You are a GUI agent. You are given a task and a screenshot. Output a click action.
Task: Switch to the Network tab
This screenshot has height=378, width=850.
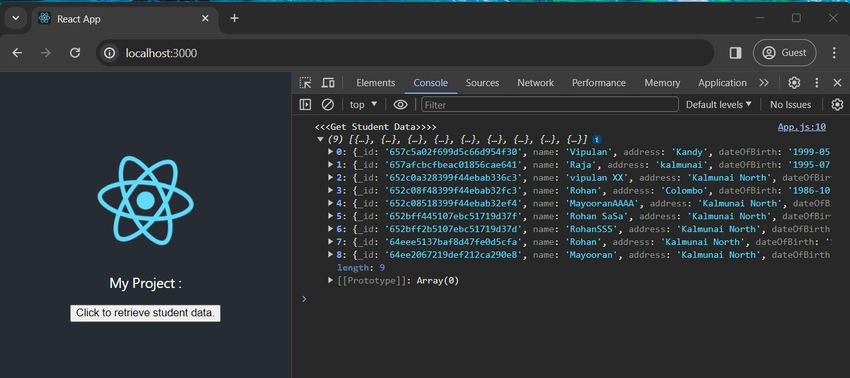536,83
